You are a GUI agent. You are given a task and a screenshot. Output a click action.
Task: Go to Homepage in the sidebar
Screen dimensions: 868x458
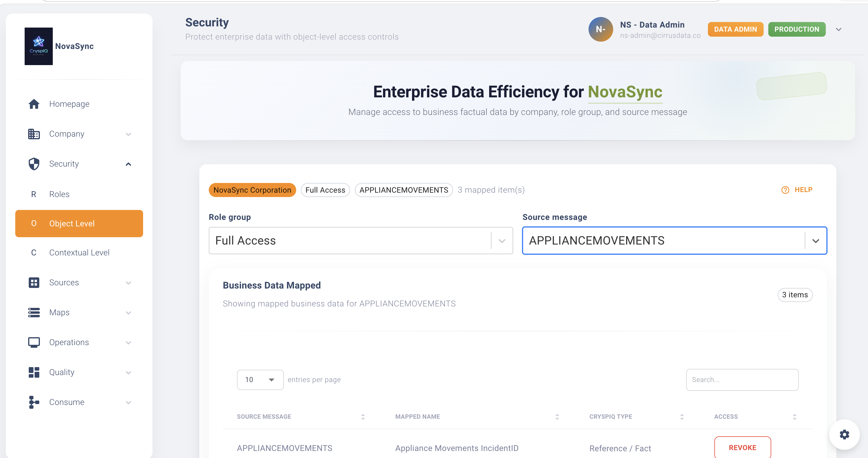(79, 104)
